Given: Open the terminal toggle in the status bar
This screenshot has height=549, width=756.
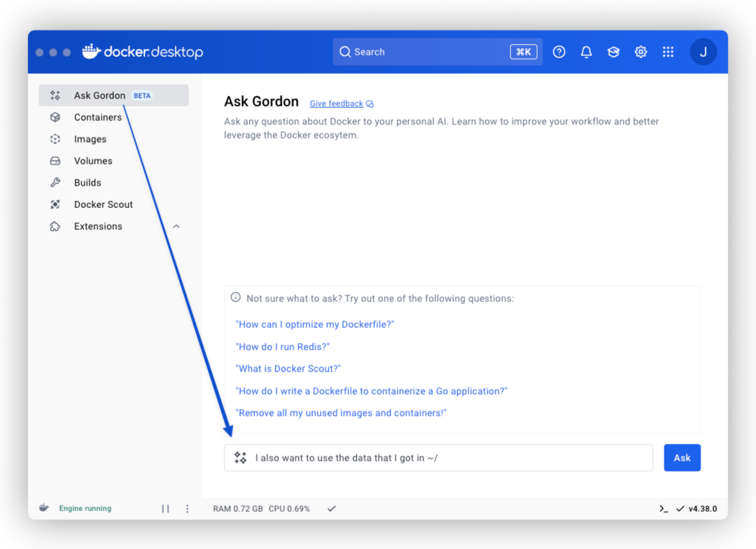Looking at the screenshot, I should click(x=663, y=508).
